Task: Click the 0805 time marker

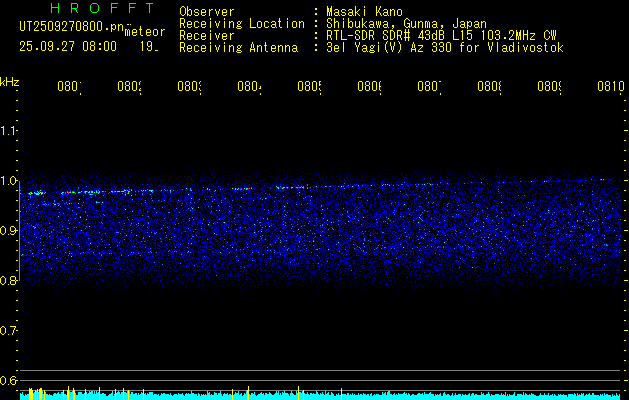Action: tap(310, 87)
